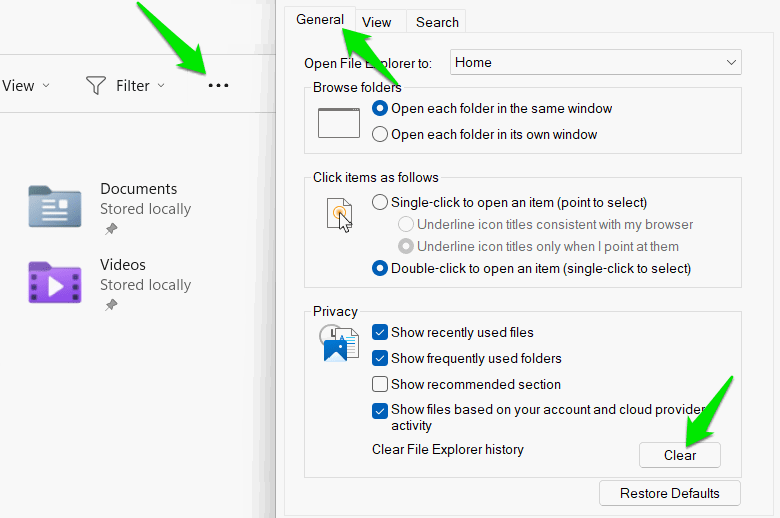Enable Show recommended section checkbox
This screenshot has height=518, width=780.
click(380, 384)
